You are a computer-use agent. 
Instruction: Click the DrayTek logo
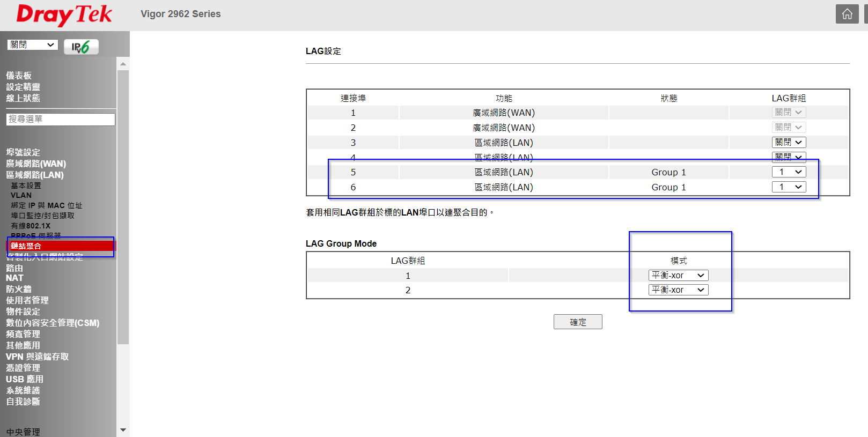click(x=64, y=15)
